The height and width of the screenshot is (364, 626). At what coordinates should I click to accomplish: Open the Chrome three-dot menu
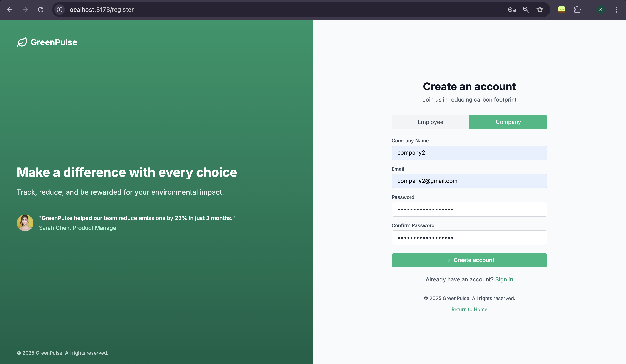616,10
